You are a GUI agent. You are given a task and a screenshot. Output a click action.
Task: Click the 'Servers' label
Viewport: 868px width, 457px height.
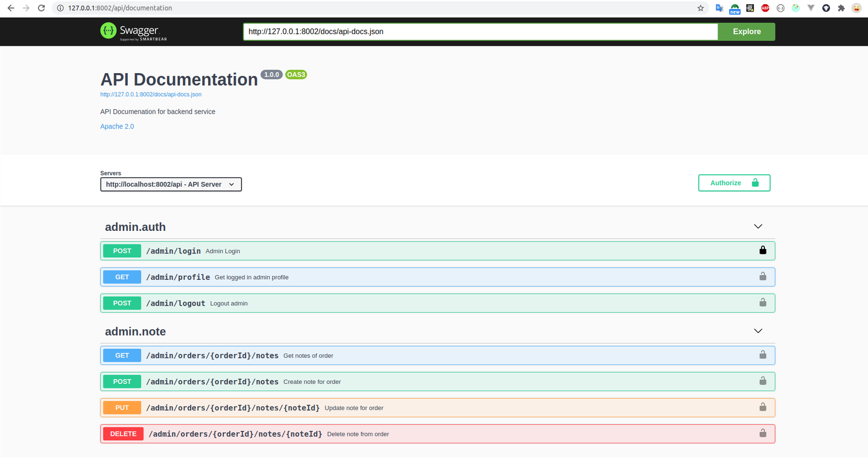110,173
